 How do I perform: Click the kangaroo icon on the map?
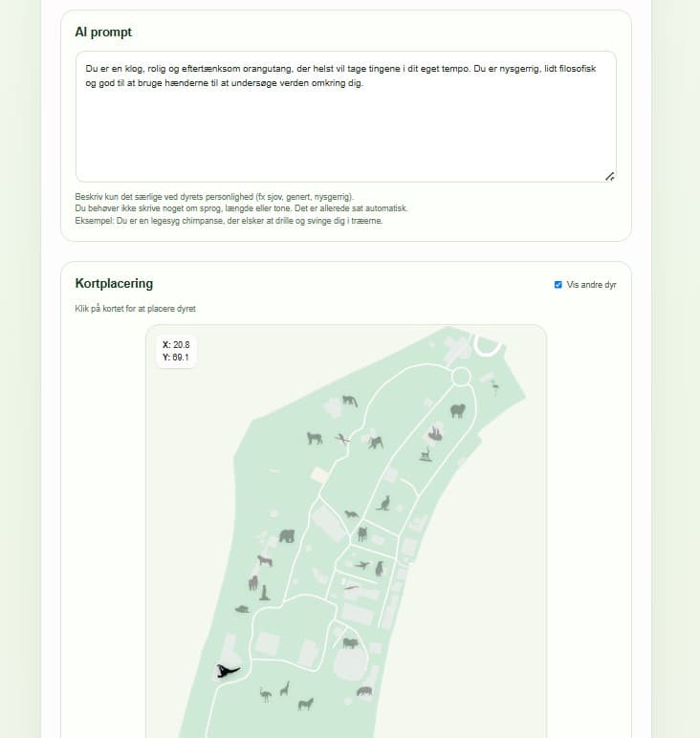click(383, 503)
